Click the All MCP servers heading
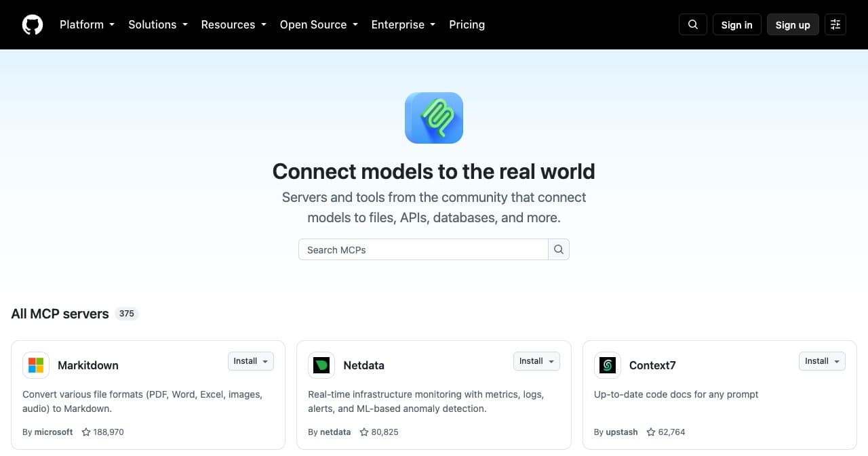The image size is (868, 456). click(x=60, y=314)
